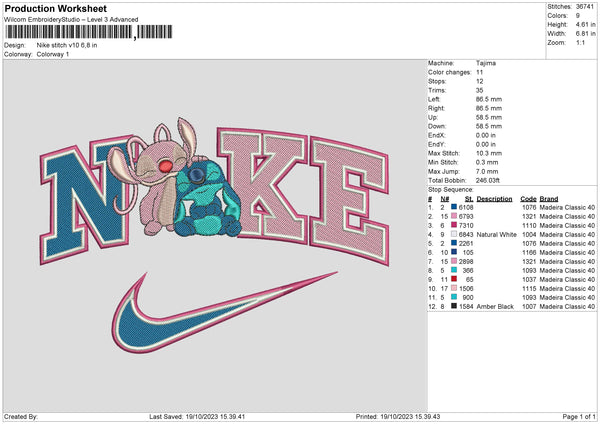Click the 'Code' column header
The width and height of the screenshot is (600, 424).
point(528,199)
